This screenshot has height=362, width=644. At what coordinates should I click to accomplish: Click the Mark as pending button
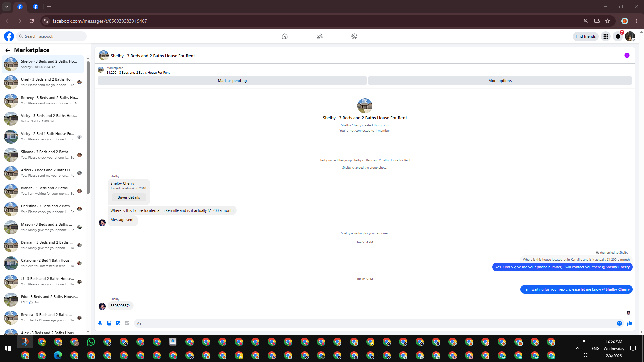tap(232, 81)
